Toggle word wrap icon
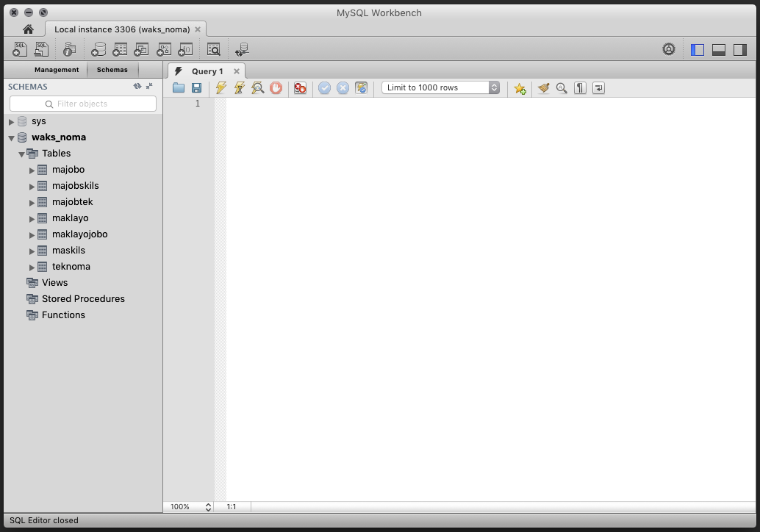 pyautogui.click(x=598, y=87)
